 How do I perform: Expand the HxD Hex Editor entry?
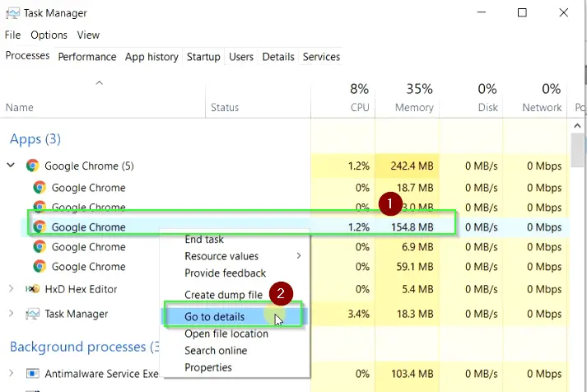(x=11, y=289)
